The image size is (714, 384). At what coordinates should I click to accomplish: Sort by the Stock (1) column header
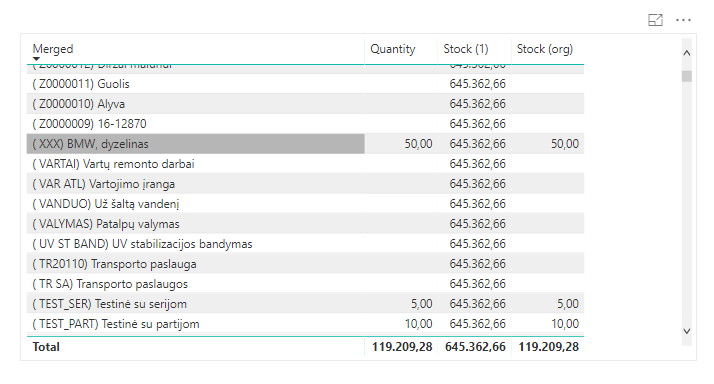click(x=465, y=49)
